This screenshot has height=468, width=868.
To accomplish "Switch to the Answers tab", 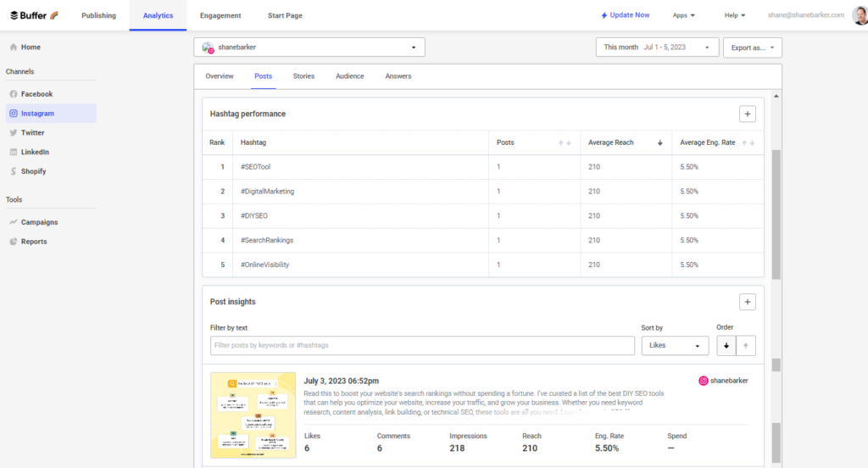I will pyautogui.click(x=398, y=76).
